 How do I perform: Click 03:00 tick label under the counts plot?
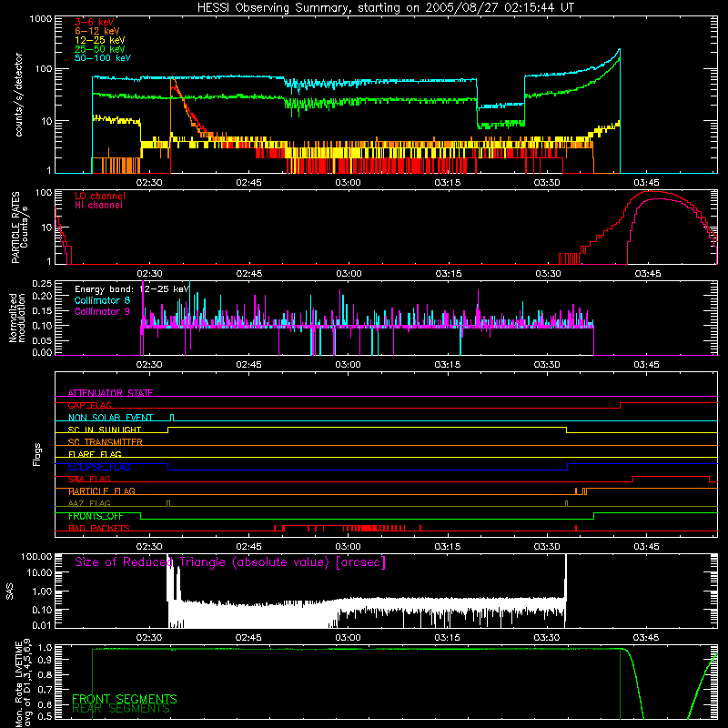[x=348, y=183]
